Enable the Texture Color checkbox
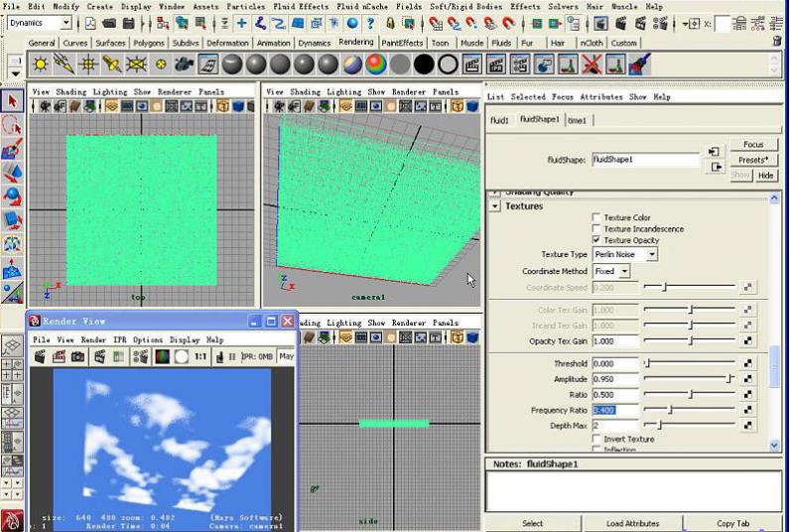Viewport: 790px width, 532px height. (x=596, y=217)
